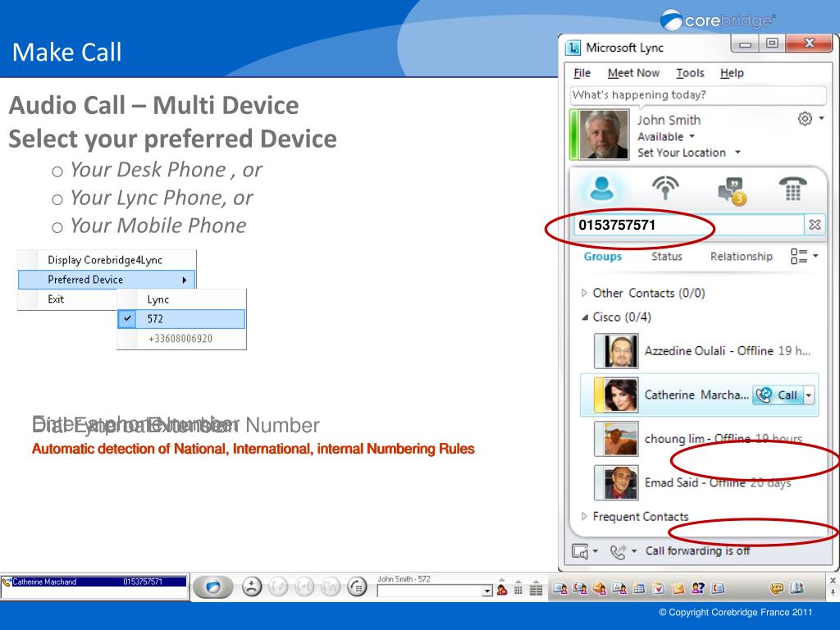Click the phone list with person toolbar icon

(580, 588)
